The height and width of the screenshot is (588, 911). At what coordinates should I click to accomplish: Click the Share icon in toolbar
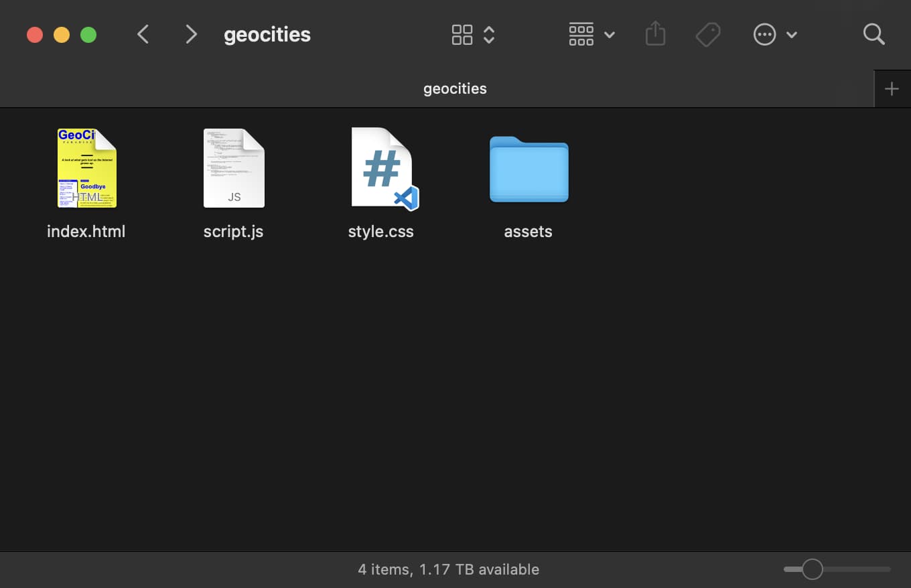pyautogui.click(x=655, y=34)
